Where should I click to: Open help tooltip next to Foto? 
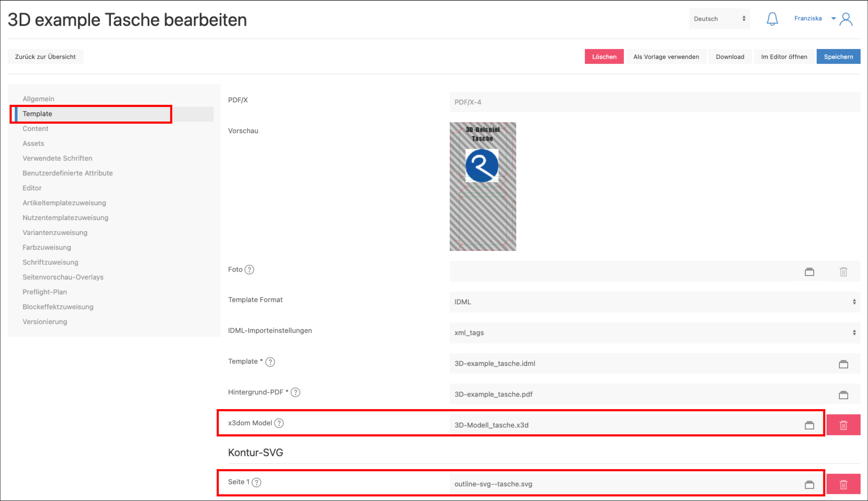point(249,270)
